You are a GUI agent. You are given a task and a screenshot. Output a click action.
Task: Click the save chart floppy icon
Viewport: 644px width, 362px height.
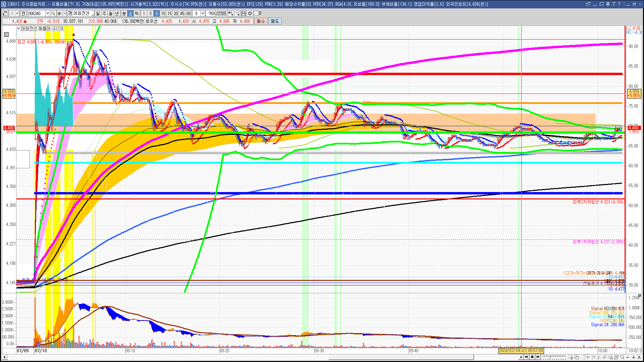pyautogui.click(x=244, y=13)
